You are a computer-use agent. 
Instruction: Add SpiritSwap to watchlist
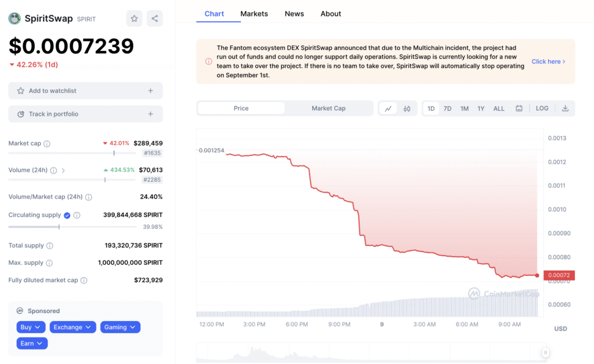click(x=86, y=91)
